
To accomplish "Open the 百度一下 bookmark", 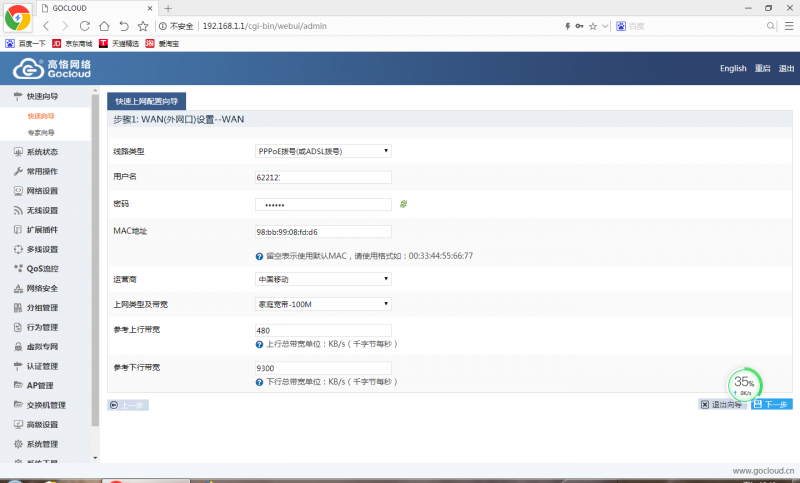I will 25,43.
